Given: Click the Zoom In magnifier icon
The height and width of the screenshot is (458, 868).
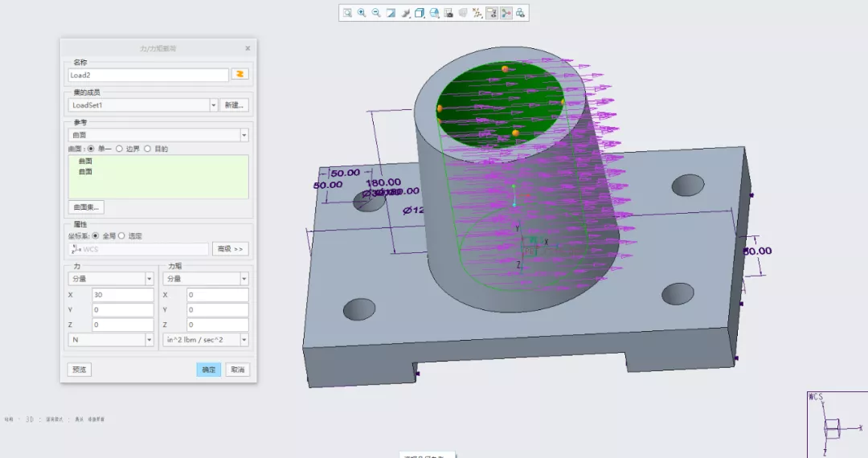Looking at the screenshot, I should tap(362, 13).
